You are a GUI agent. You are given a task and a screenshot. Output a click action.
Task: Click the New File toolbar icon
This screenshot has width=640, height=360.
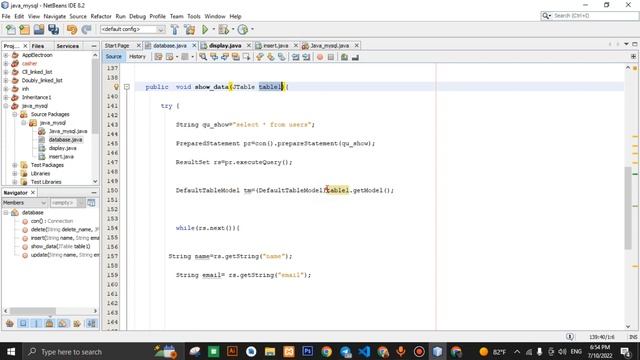(11, 29)
